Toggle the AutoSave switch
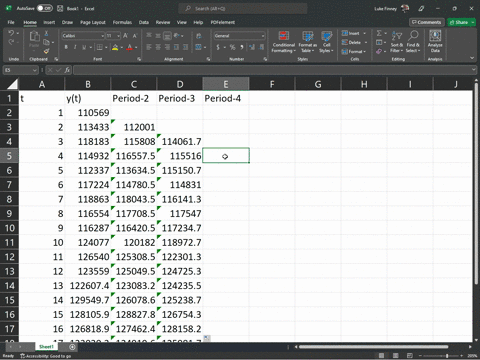 click(44, 8)
